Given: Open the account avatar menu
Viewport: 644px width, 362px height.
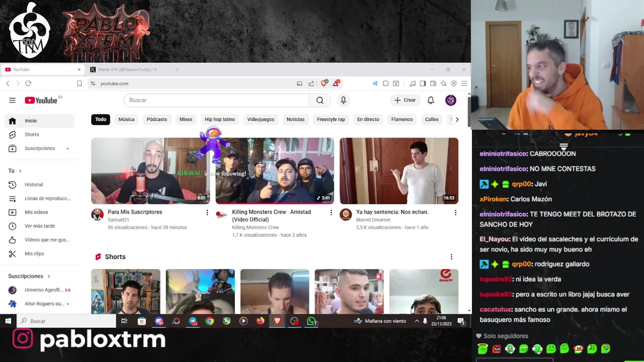Looking at the screenshot, I should click(451, 100).
